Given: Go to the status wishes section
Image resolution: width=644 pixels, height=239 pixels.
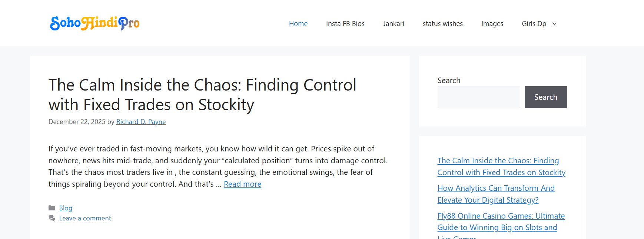Looking at the screenshot, I should coord(442,23).
